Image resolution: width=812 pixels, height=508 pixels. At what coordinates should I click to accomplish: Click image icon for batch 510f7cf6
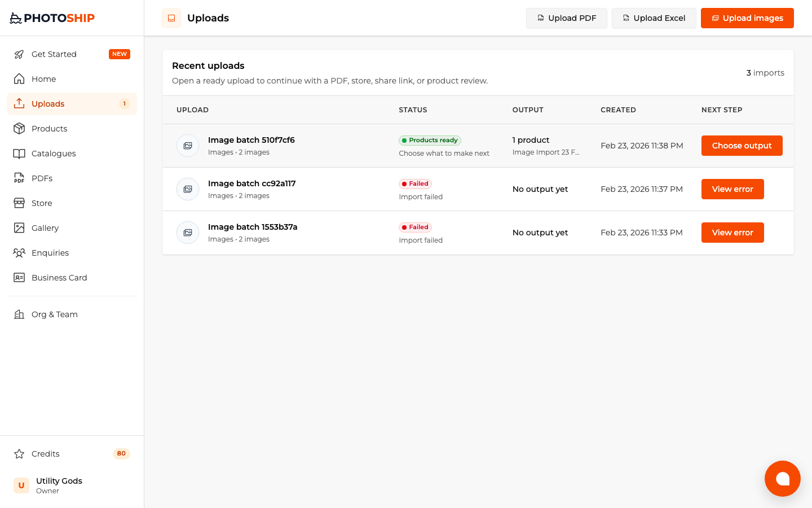pyautogui.click(x=188, y=146)
